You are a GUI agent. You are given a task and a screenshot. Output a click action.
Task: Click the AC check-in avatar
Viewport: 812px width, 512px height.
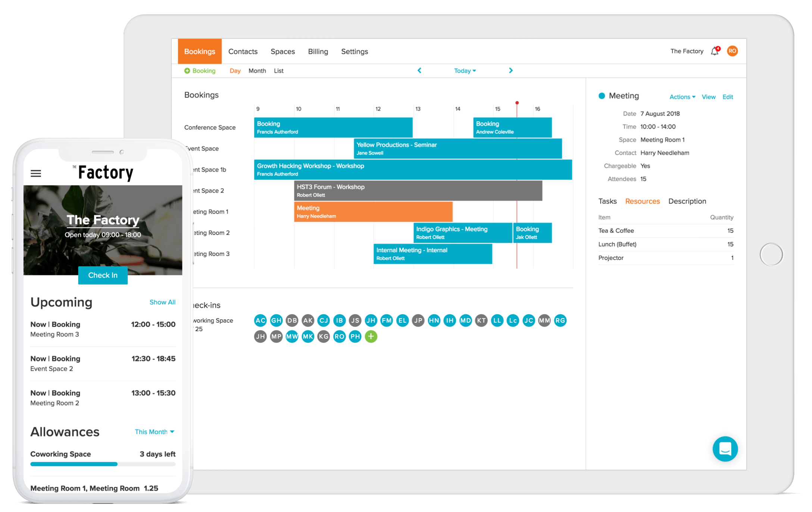pos(260,320)
